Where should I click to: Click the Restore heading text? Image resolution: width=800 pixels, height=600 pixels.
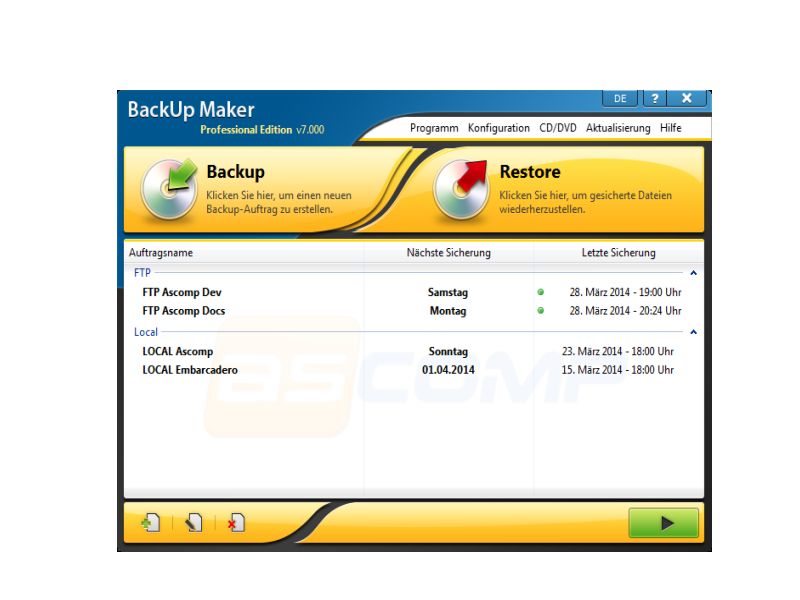pos(530,172)
